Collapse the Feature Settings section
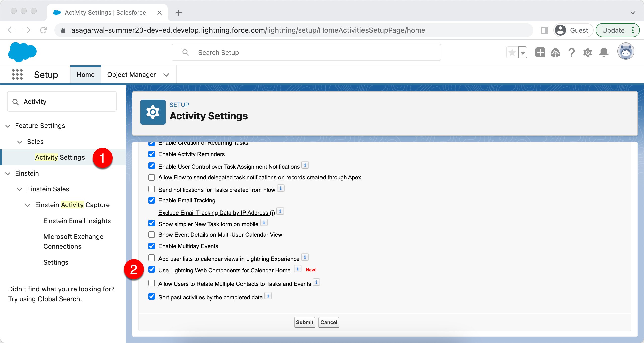 7,126
